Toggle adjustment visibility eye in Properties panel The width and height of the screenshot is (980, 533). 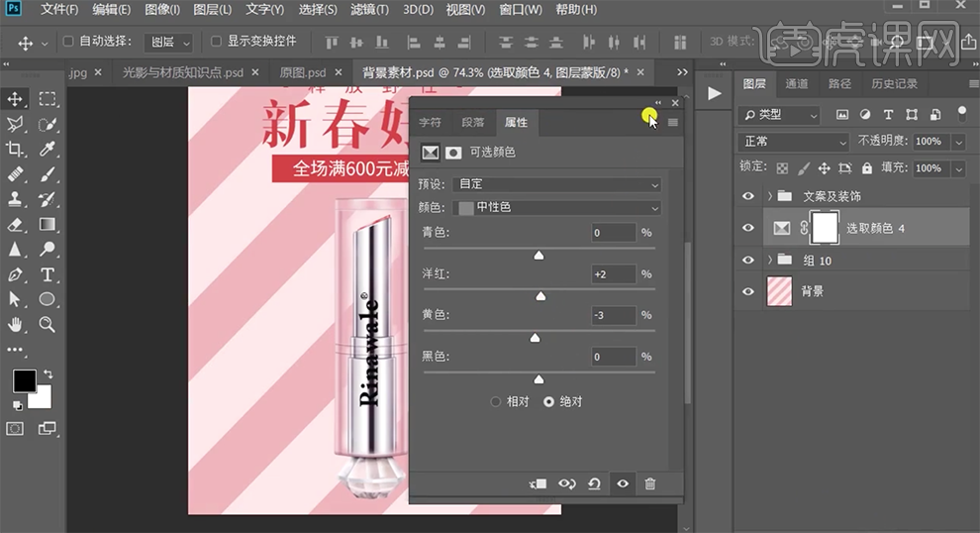click(x=623, y=483)
